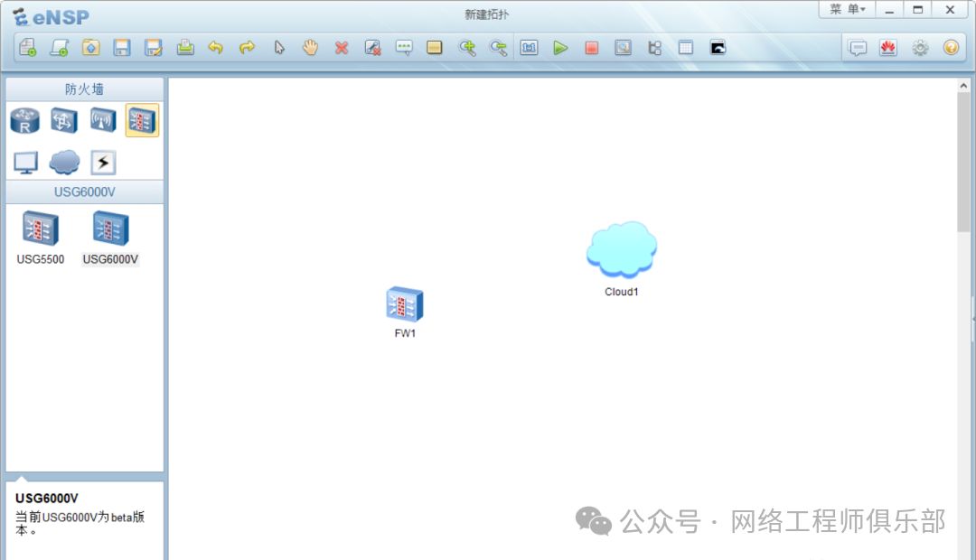Click the 防火墙 category header
The image size is (976, 560).
click(x=85, y=89)
